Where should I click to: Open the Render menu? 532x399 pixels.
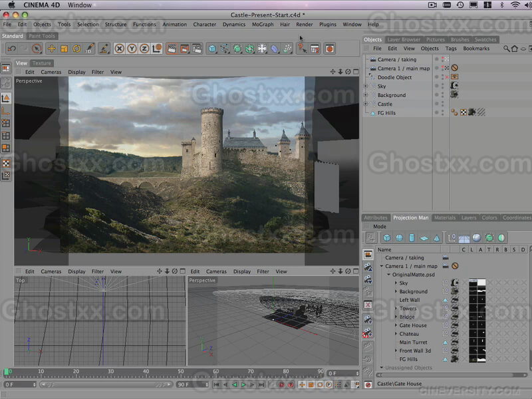pos(305,25)
